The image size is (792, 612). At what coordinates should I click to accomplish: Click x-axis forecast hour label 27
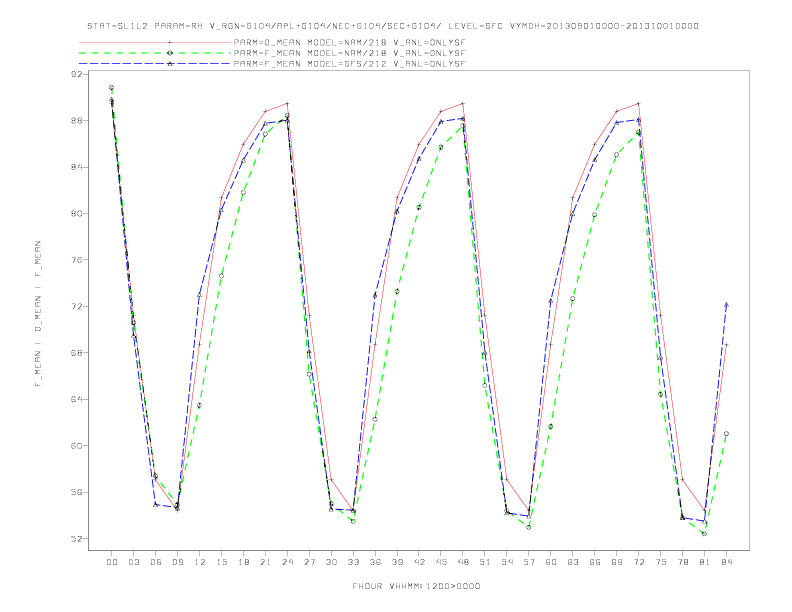(309, 562)
